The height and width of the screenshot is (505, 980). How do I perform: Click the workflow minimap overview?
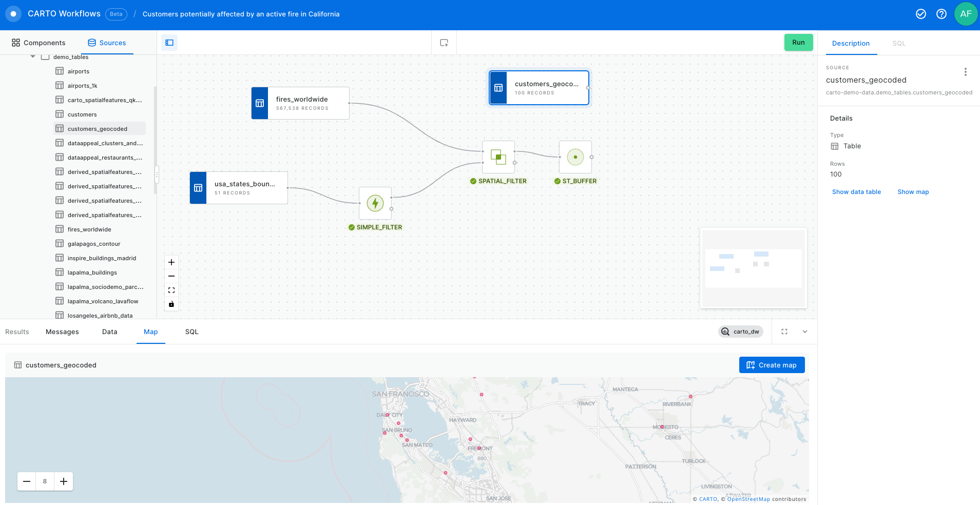(753, 268)
